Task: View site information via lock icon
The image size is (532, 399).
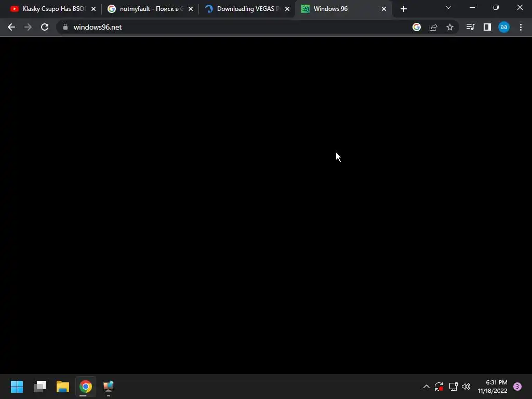Action: 65,27
